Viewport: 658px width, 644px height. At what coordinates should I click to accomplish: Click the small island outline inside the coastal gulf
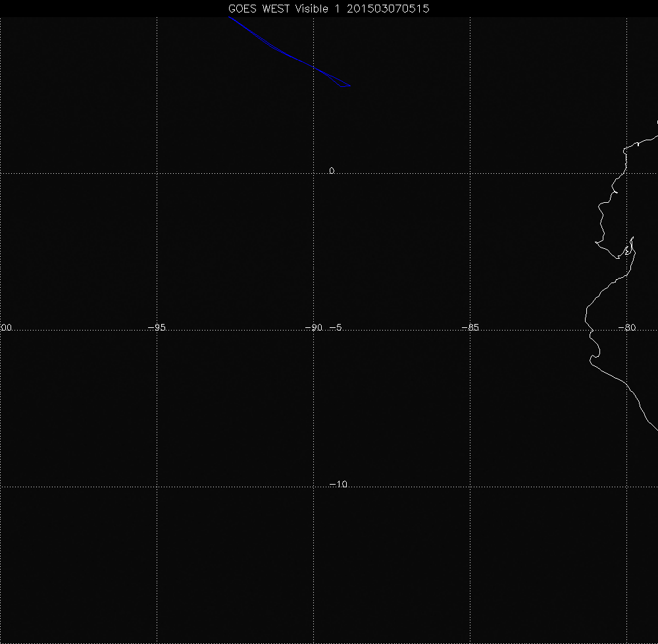(628, 250)
